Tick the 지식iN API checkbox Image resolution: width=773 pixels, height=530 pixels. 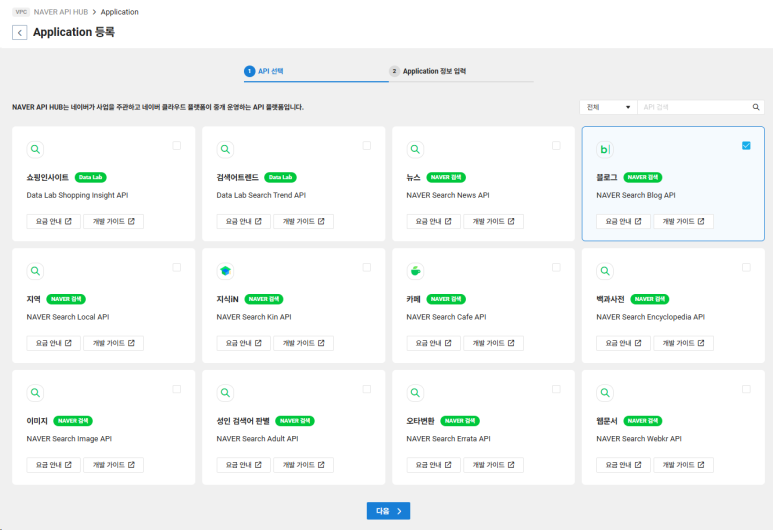coord(367,267)
